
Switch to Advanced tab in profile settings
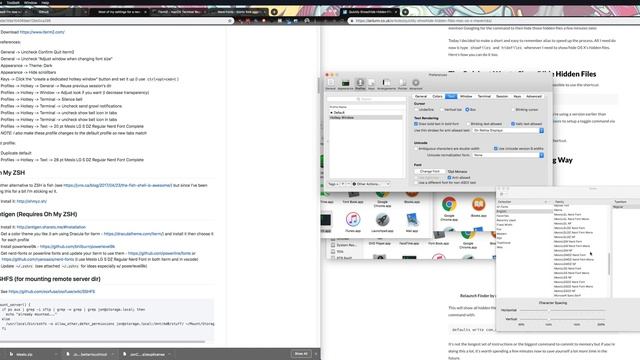pyautogui.click(x=533, y=96)
